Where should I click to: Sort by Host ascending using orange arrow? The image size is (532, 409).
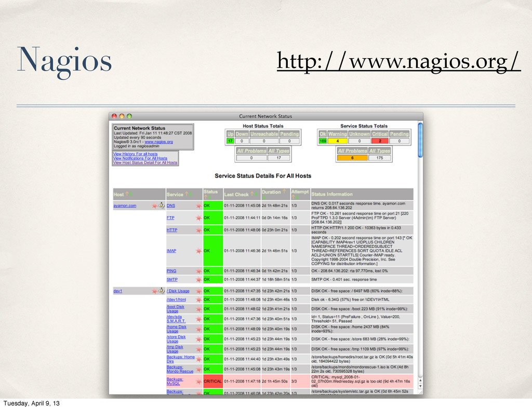(127, 194)
